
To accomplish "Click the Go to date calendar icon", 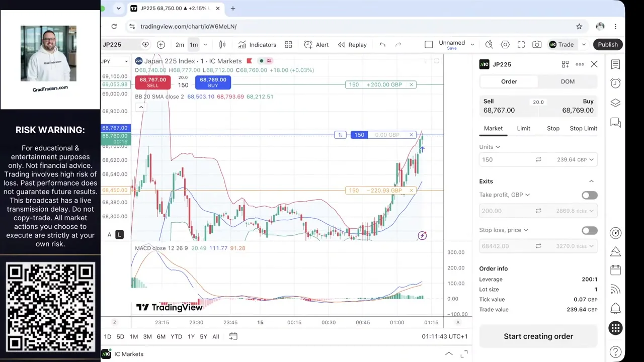I will coord(233,336).
